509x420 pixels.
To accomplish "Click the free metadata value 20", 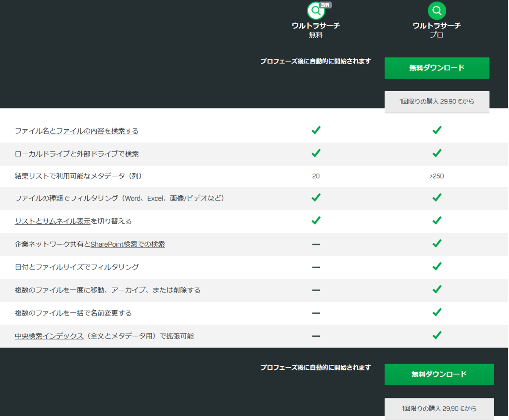I will [316, 176].
